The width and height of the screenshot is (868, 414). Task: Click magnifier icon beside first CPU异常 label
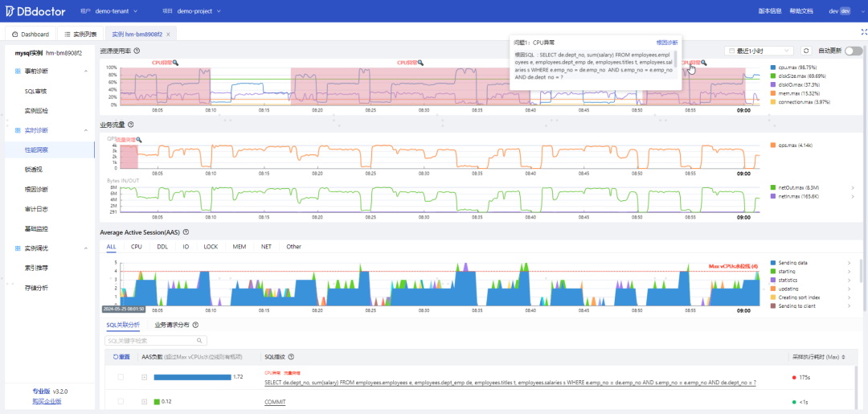click(176, 63)
